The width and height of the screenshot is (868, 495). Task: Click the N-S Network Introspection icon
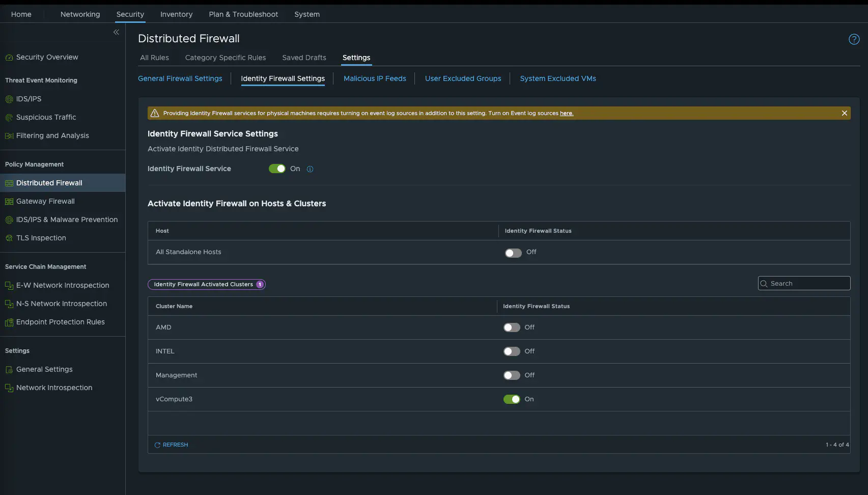(9, 304)
